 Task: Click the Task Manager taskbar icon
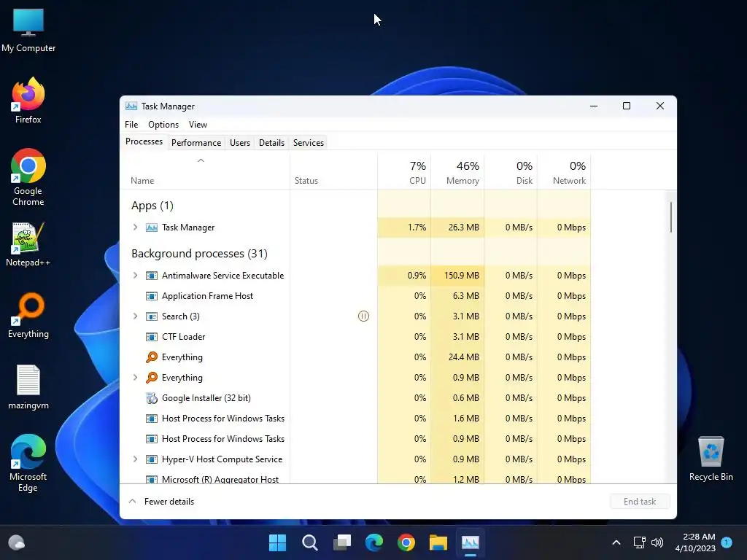[x=471, y=542]
